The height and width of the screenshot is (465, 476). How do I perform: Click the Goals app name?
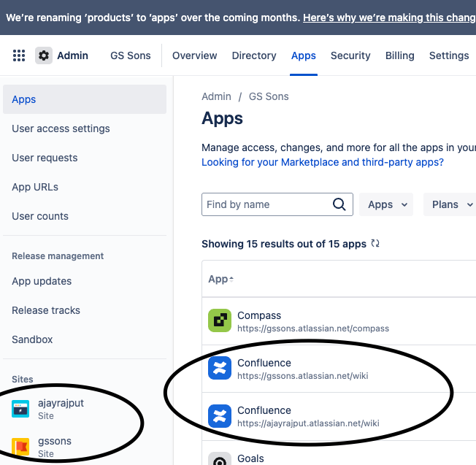250,458
